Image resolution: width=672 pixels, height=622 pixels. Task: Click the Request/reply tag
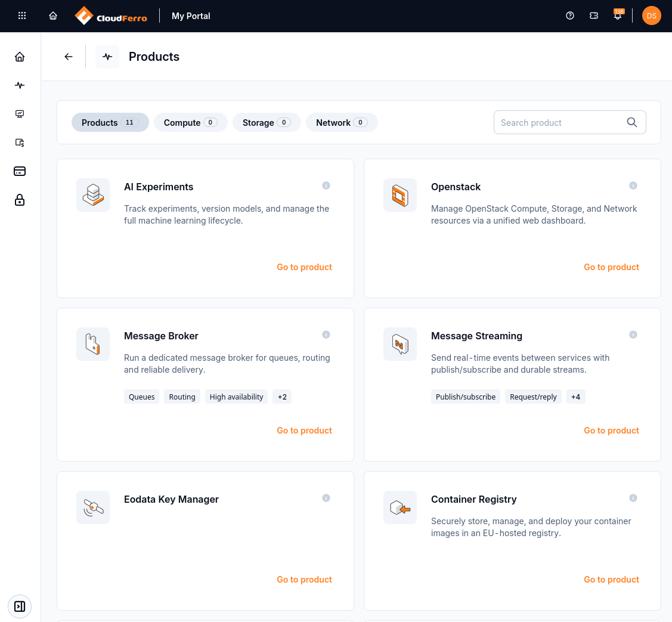pyautogui.click(x=533, y=397)
